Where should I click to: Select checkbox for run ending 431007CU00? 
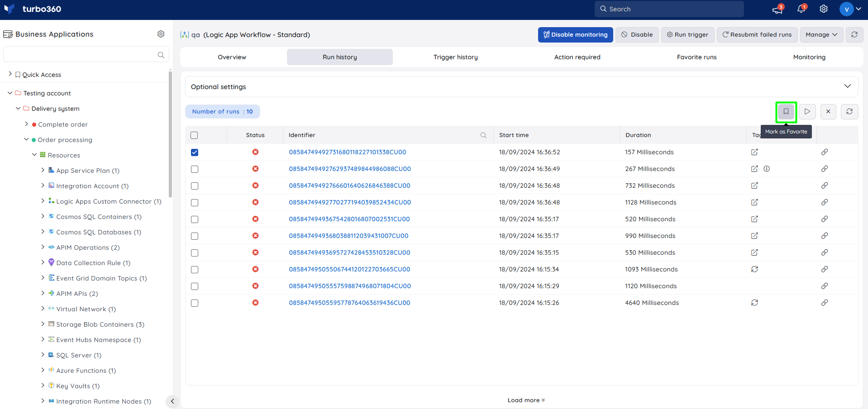click(x=195, y=236)
